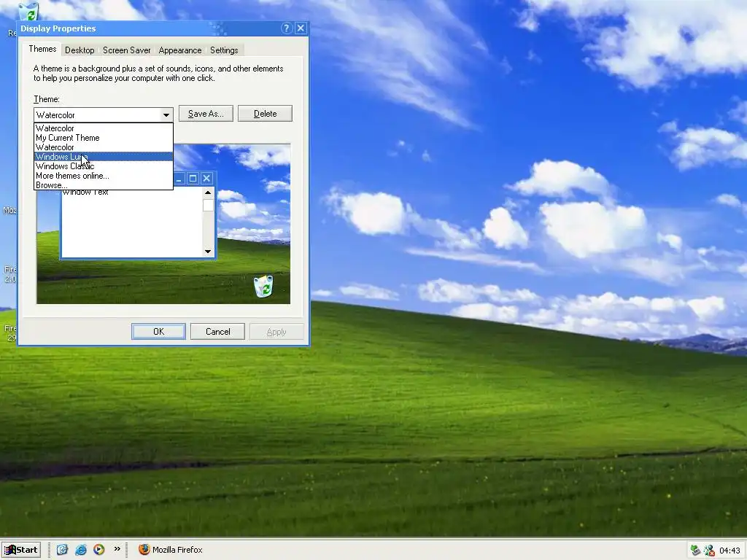Expand hidden quick launch items chevron

(117, 549)
